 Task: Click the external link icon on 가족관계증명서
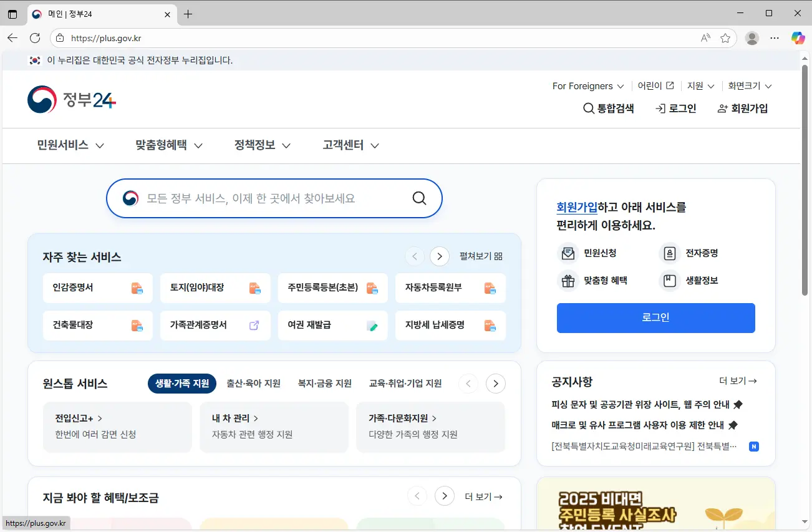254,325
